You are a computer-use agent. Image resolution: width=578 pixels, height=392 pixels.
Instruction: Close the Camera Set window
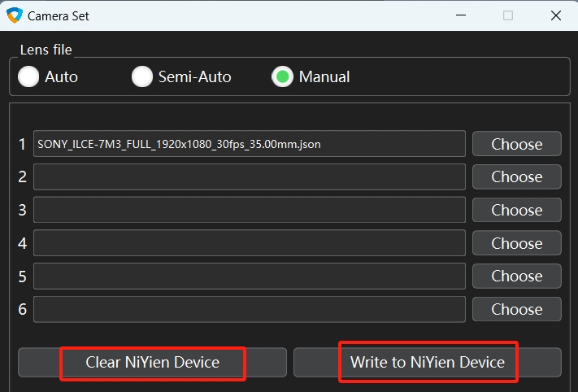tap(556, 15)
